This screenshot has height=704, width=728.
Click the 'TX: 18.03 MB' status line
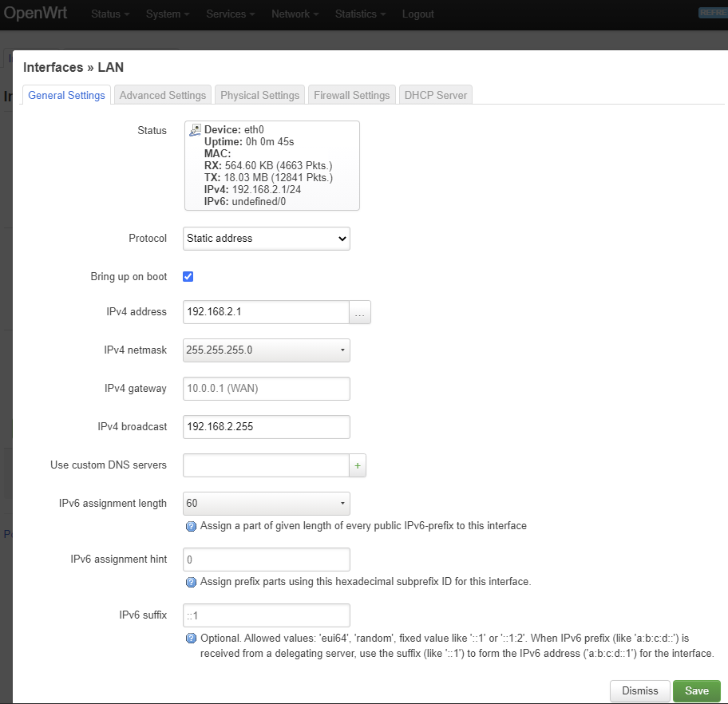269,178
